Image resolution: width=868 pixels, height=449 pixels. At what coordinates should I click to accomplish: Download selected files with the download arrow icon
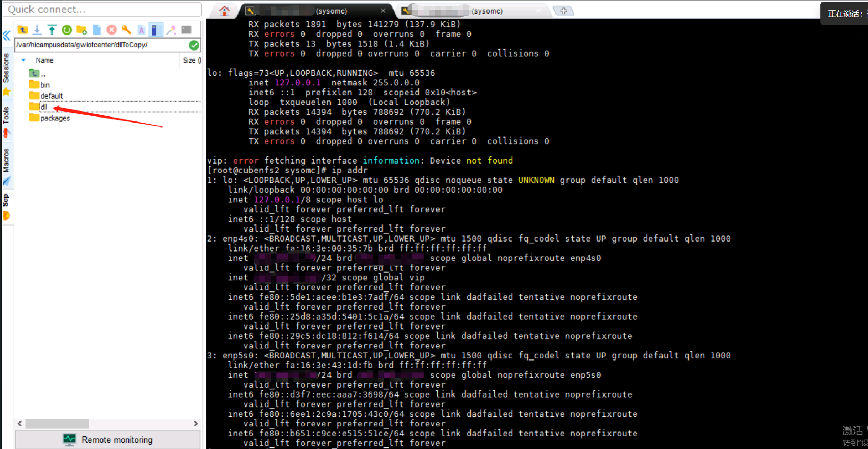point(37,30)
